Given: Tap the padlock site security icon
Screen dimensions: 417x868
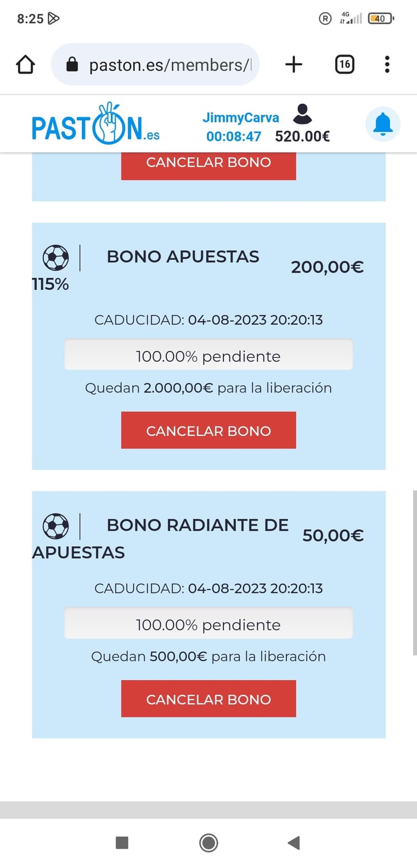Looking at the screenshot, I should [x=72, y=65].
